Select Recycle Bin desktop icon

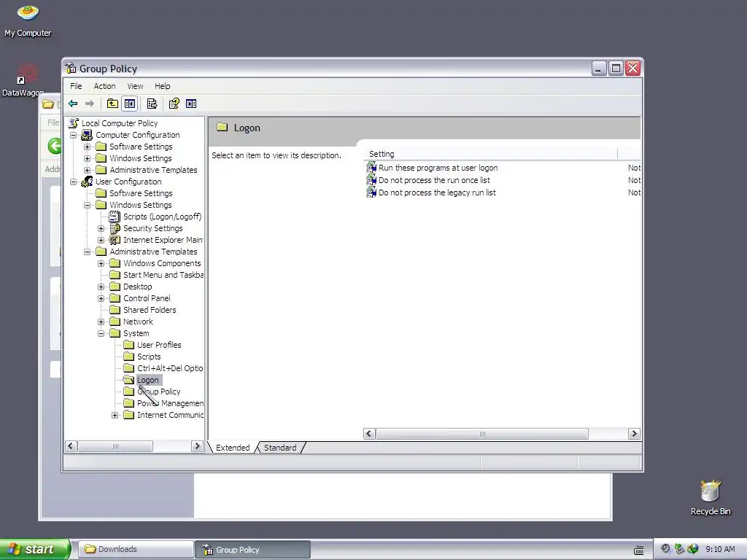[x=711, y=497]
